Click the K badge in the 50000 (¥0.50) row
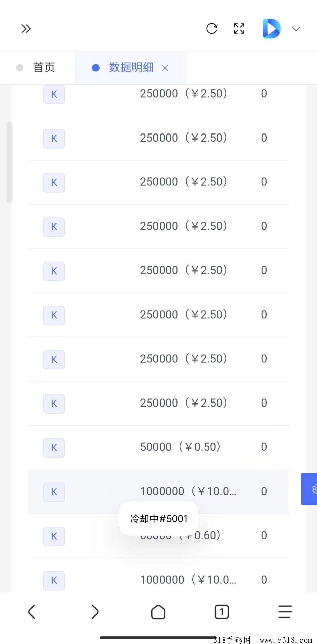Viewport: 317px width, 644px height. (54, 448)
